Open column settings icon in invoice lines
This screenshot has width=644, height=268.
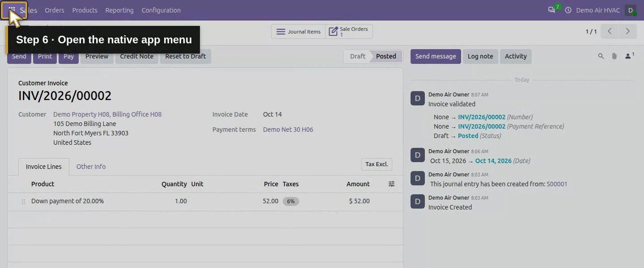(x=391, y=184)
